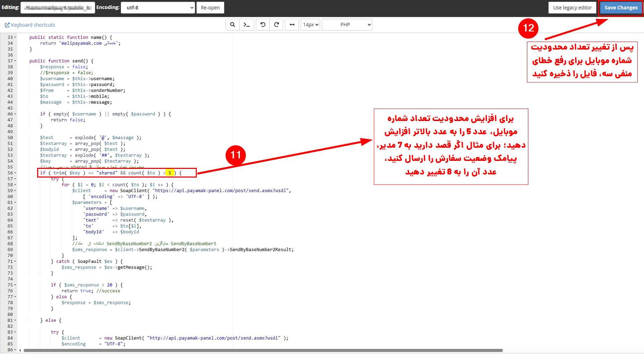The image size is (644, 362).
Task: Open the editor search (magnifier) tool
Action: click(232, 25)
